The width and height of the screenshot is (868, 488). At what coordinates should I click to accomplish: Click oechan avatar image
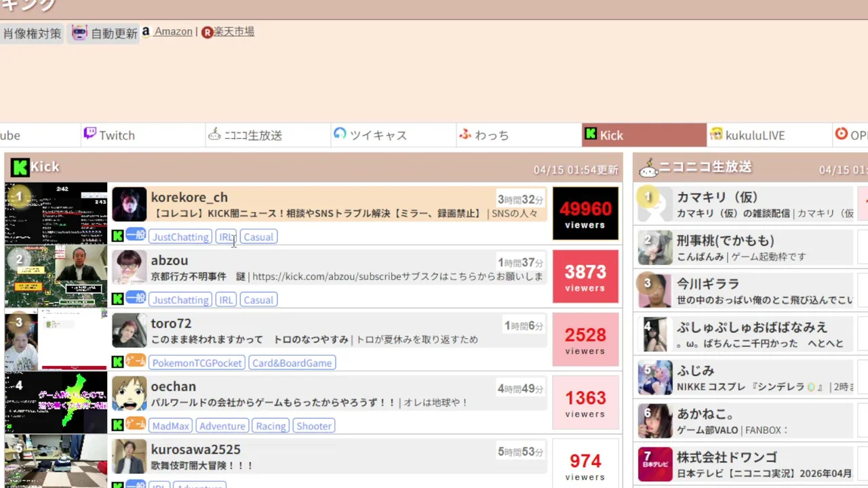(129, 393)
